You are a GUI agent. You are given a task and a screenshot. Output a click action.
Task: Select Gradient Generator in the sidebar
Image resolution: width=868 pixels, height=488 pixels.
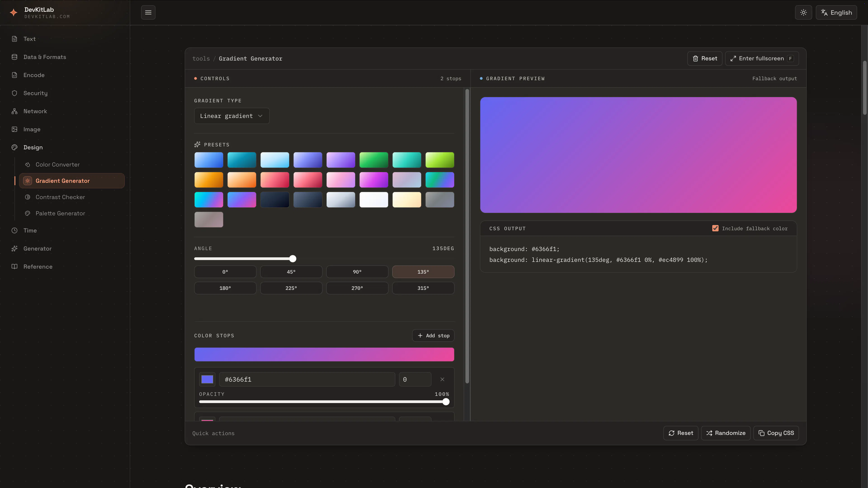pyautogui.click(x=72, y=181)
